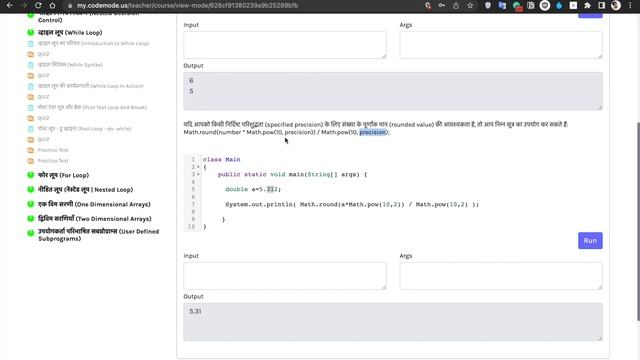Click the System.out.println code line
Viewport: 640px width, 360px height.
point(352,204)
